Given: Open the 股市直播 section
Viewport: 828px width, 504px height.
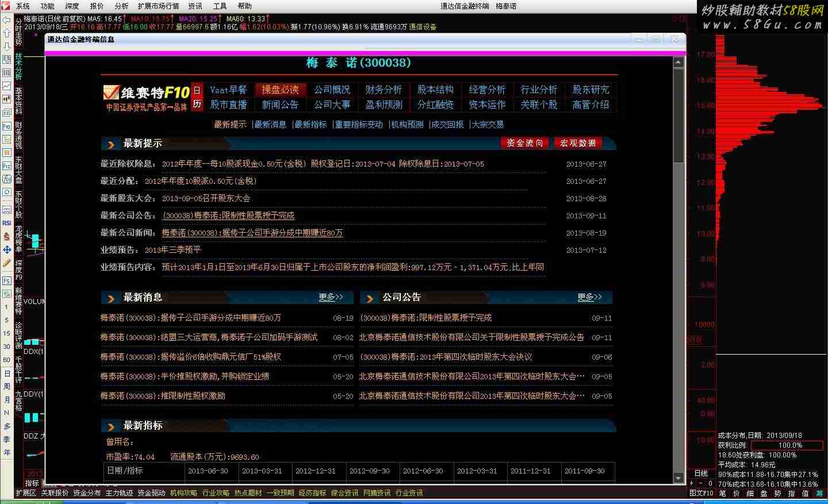Looking at the screenshot, I should [228, 105].
